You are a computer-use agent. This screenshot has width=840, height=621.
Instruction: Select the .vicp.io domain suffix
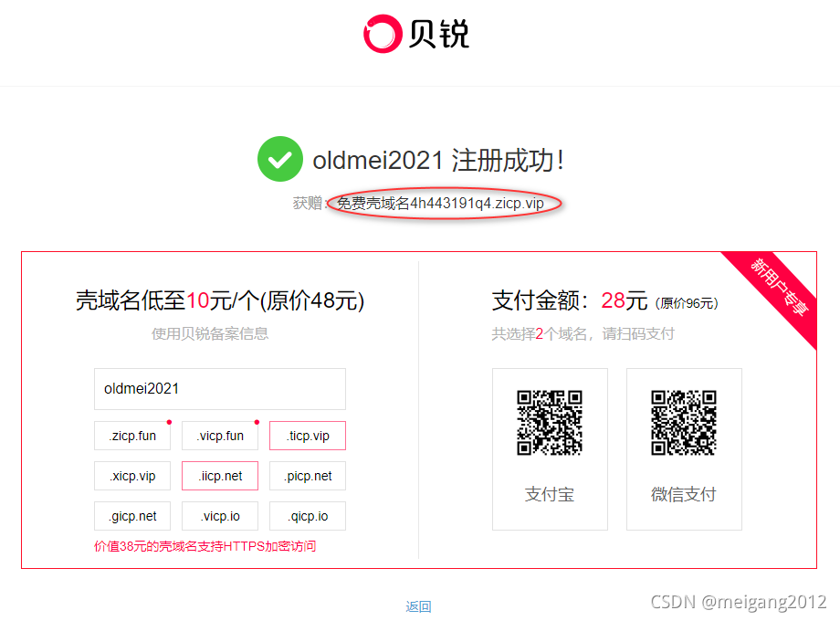click(220, 516)
